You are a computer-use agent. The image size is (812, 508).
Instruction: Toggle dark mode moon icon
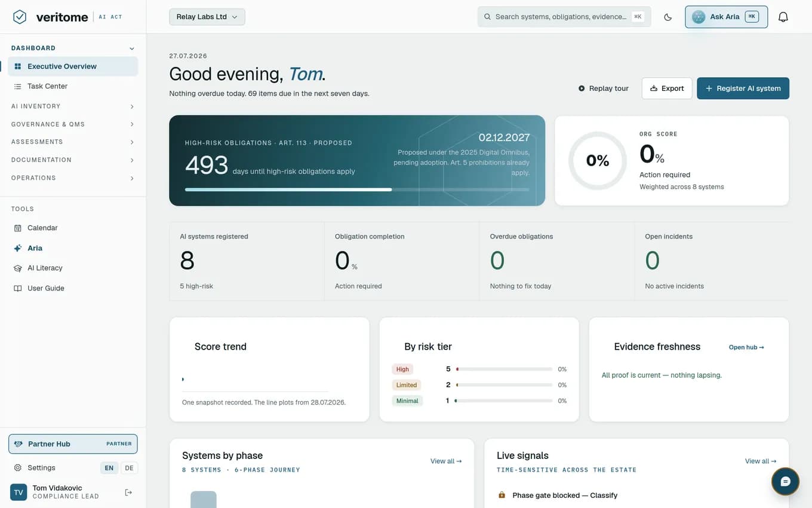668,17
